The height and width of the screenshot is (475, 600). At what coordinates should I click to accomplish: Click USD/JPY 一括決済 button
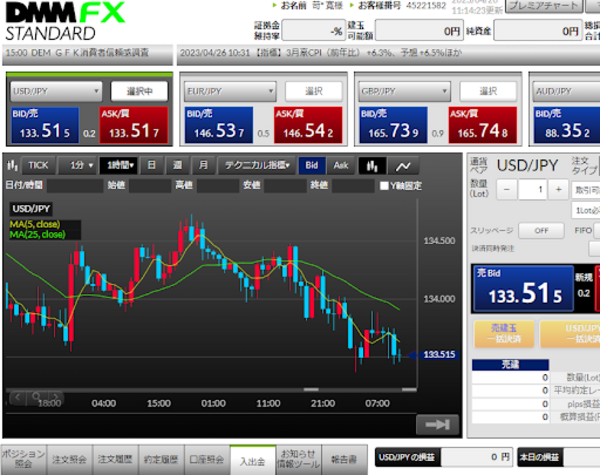click(570, 333)
